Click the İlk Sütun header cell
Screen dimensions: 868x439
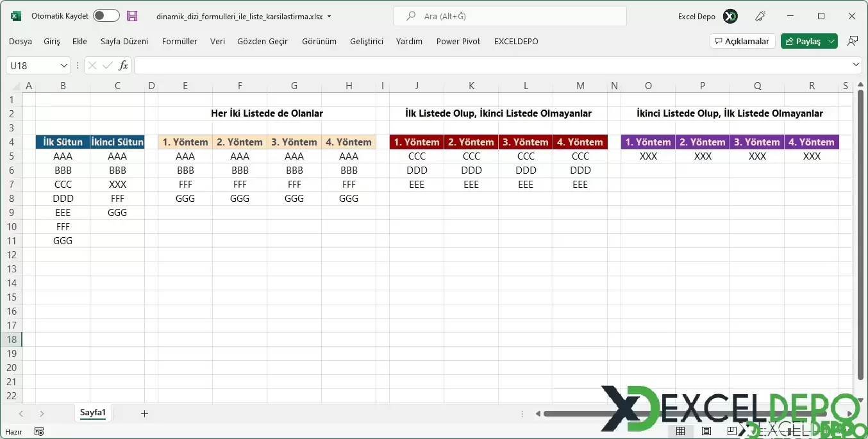63,142
